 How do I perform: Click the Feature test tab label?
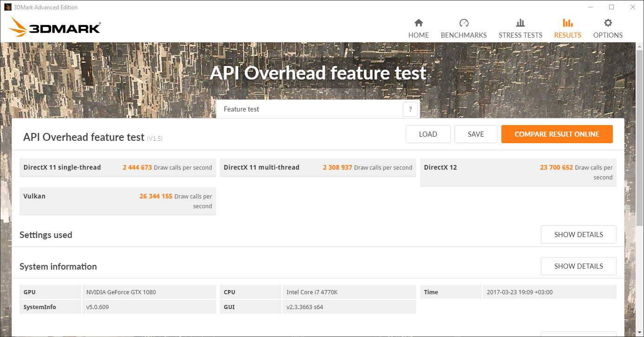[x=242, y=109]
